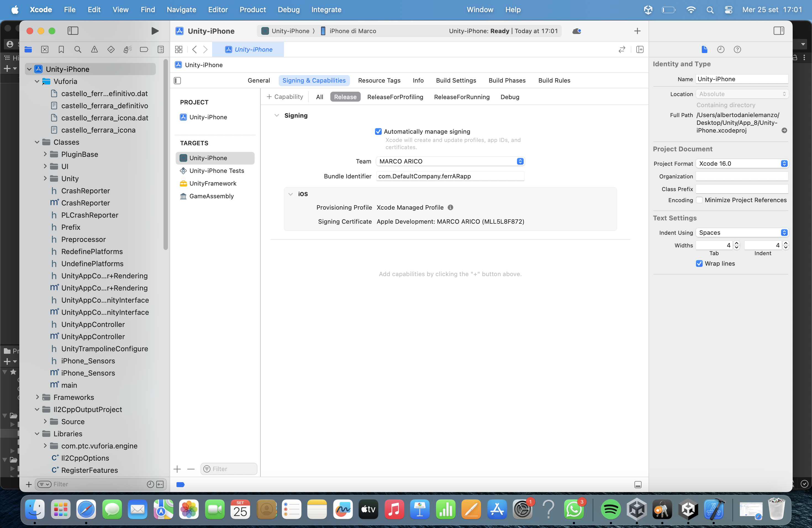Hide the inspector panel toggle icon
The width and height of the screenshot is (812, 528).
click(x=779, y=31)
